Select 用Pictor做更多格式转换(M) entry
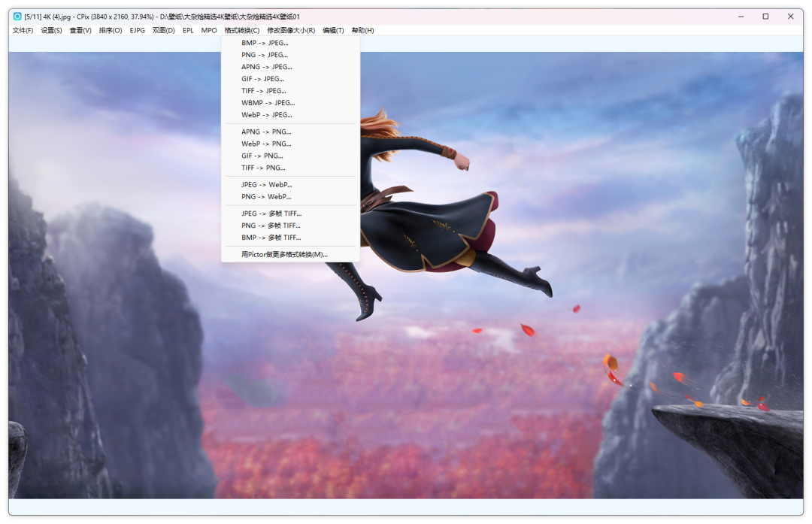This screenshot has width=812, height=524. (290, 254)
